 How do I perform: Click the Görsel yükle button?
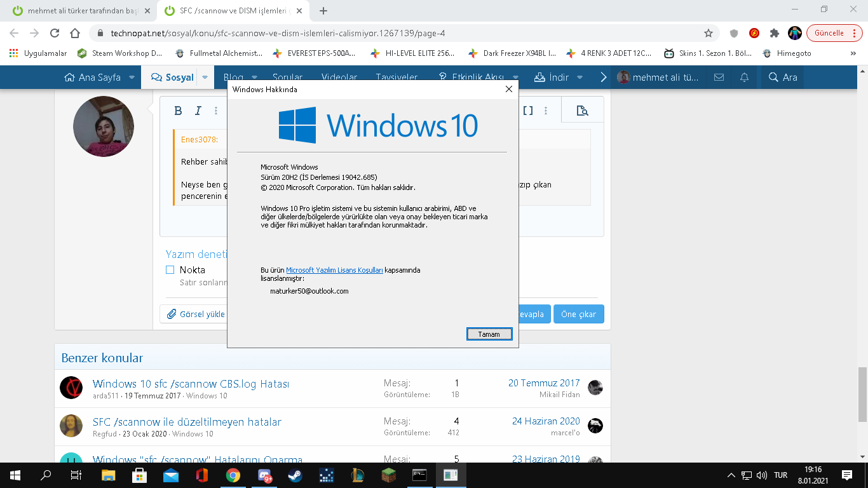[196, 314]
